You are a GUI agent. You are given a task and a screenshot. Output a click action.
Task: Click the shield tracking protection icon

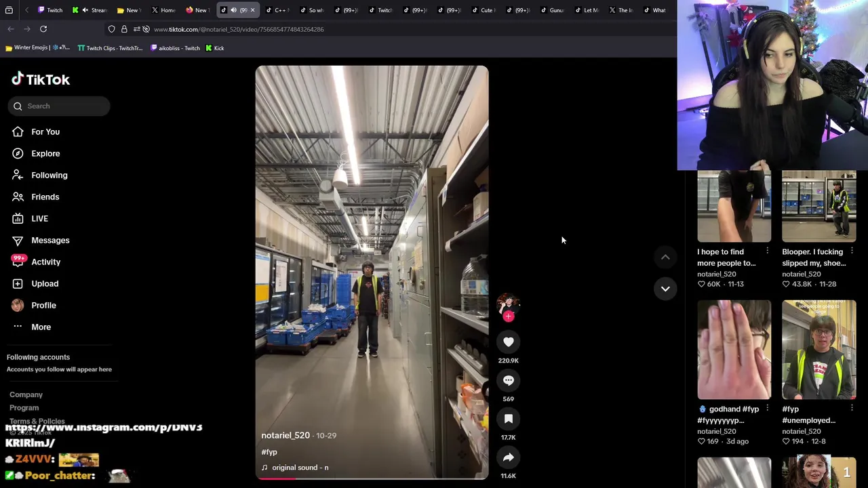(112, 29)
